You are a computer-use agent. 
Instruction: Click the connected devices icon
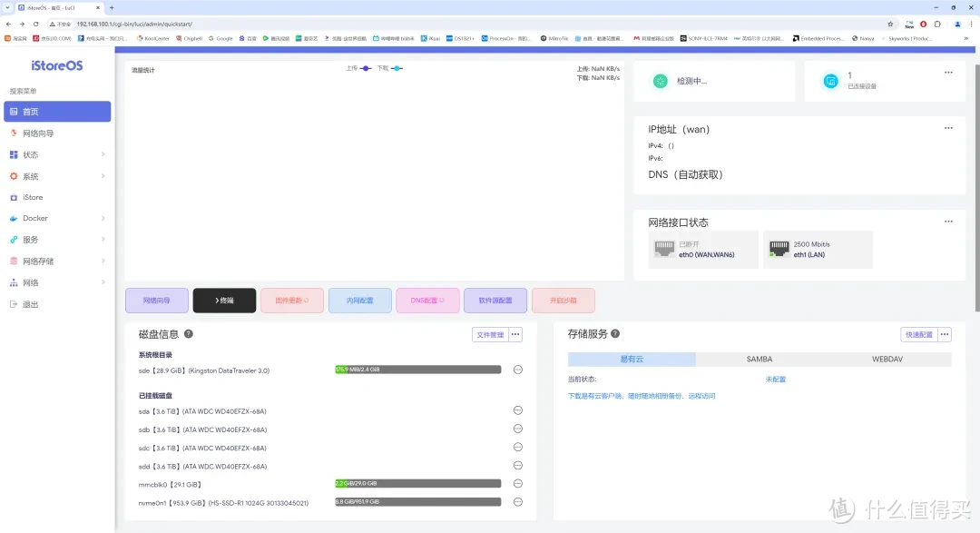pos(830,80)
